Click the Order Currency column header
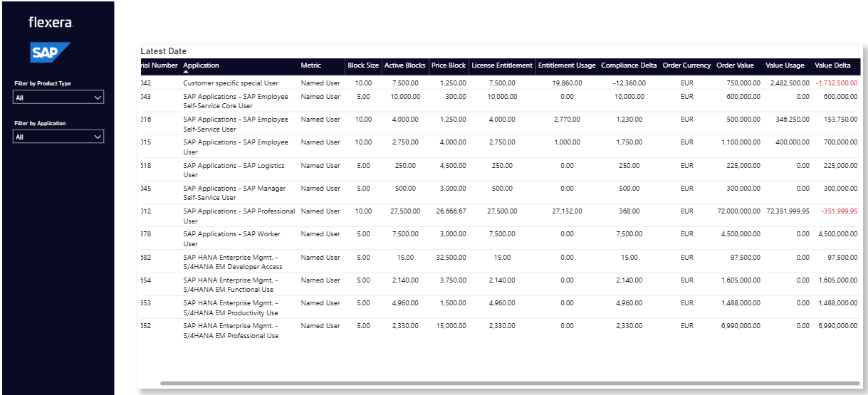The image size is (868, 395). pyautogui.click(x=686, y=65)
